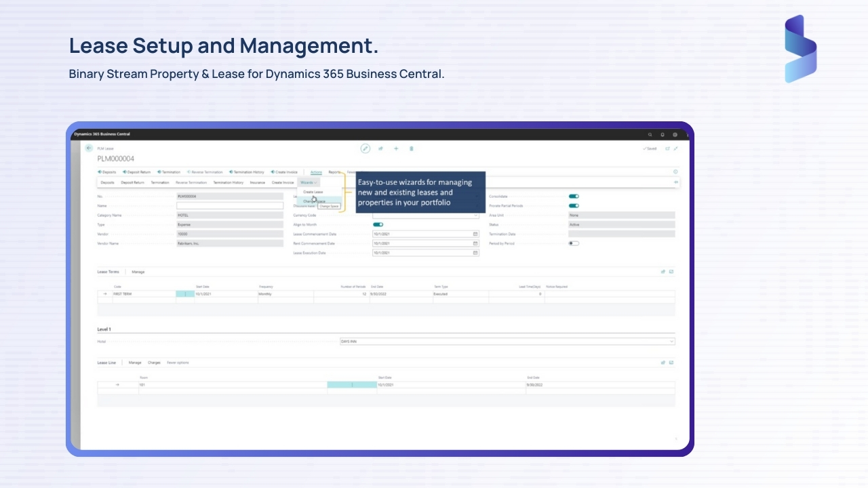Open the info factbox icon
Screen dimensions: 868x488
pos(675,172)
